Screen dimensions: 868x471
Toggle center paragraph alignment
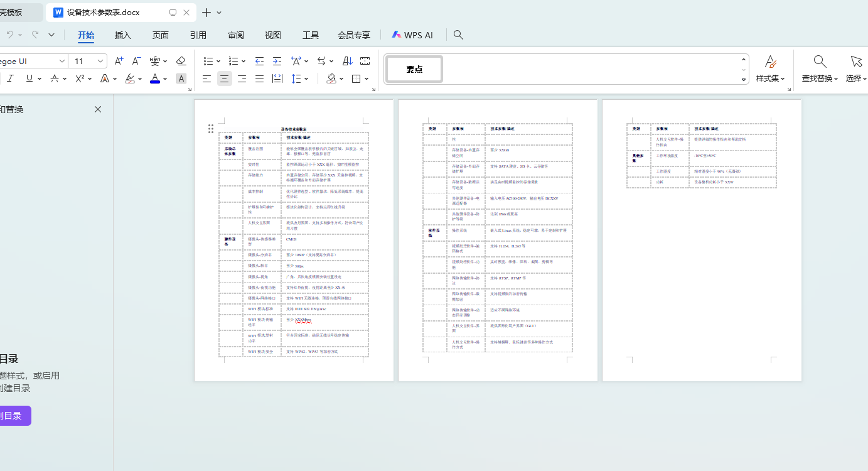click(x=224, y=78)
